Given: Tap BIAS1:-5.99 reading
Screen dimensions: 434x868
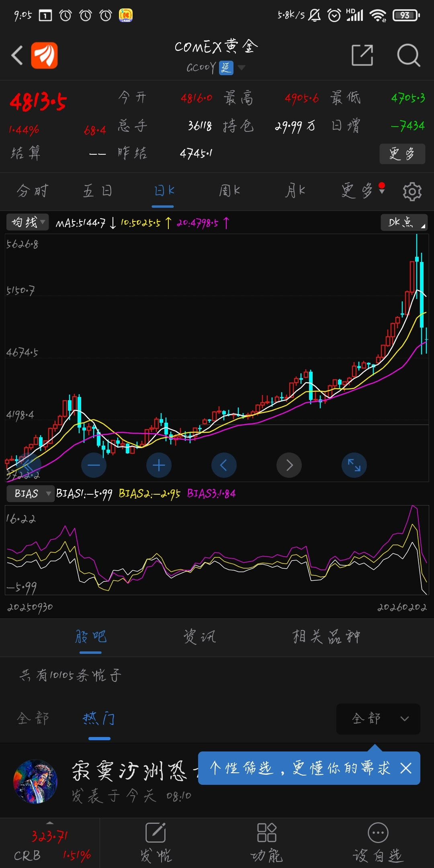Looking at the screenshot, I should click(x=84, y=494).
